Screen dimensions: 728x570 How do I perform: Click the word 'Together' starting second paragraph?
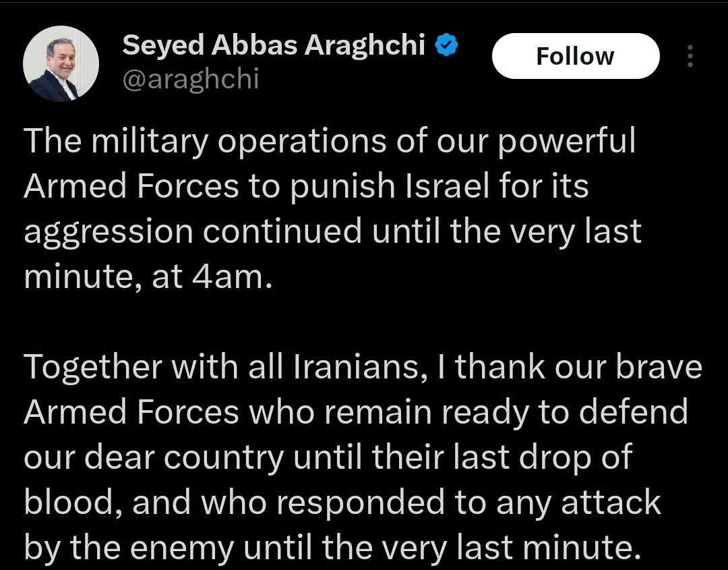click(93, 368)
